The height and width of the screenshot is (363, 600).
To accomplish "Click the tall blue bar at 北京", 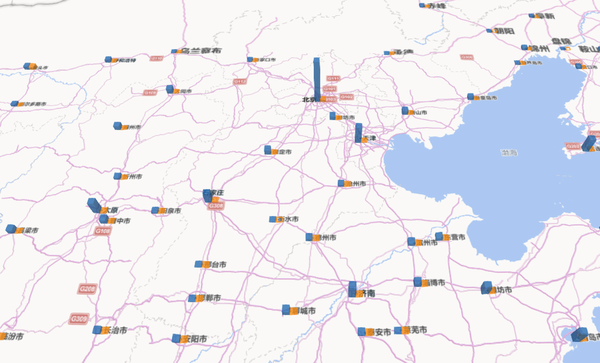I will point(316,80).
